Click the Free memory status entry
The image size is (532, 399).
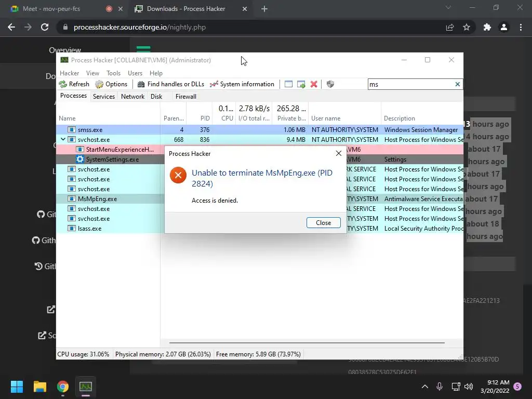[x=258, y=354]
